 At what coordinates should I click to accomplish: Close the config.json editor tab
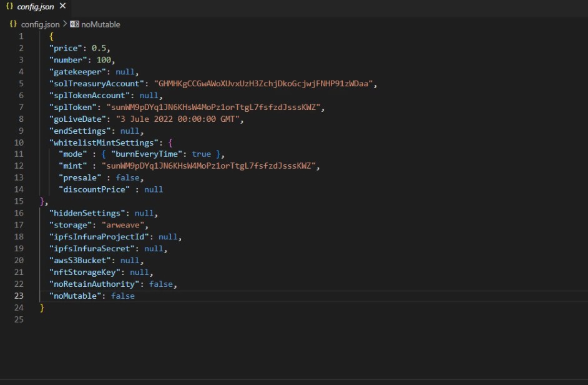pyautogui.click(x=62, y=6)
